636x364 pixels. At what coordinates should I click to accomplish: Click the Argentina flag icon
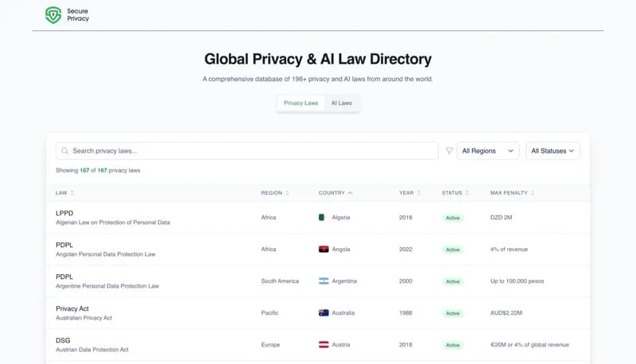pos(324,281)
